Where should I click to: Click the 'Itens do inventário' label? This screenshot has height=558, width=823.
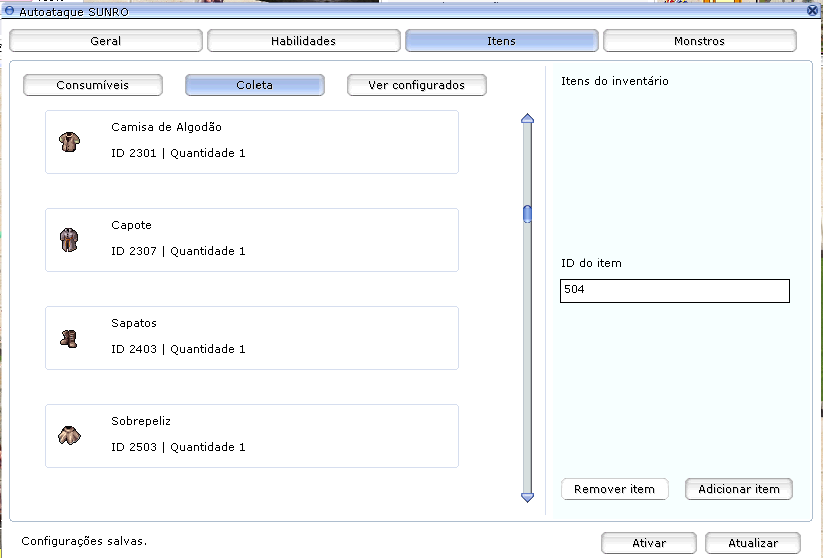coord(615,81)
